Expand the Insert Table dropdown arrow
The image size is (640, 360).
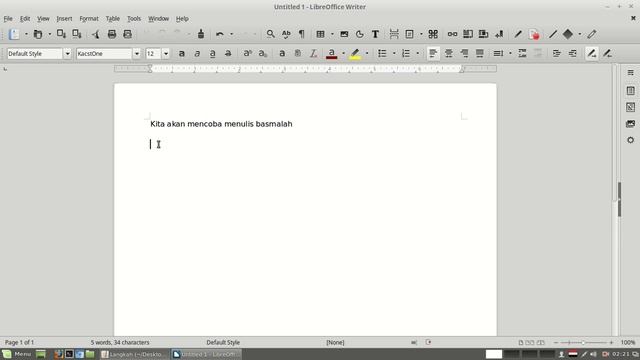click(332, 34)
